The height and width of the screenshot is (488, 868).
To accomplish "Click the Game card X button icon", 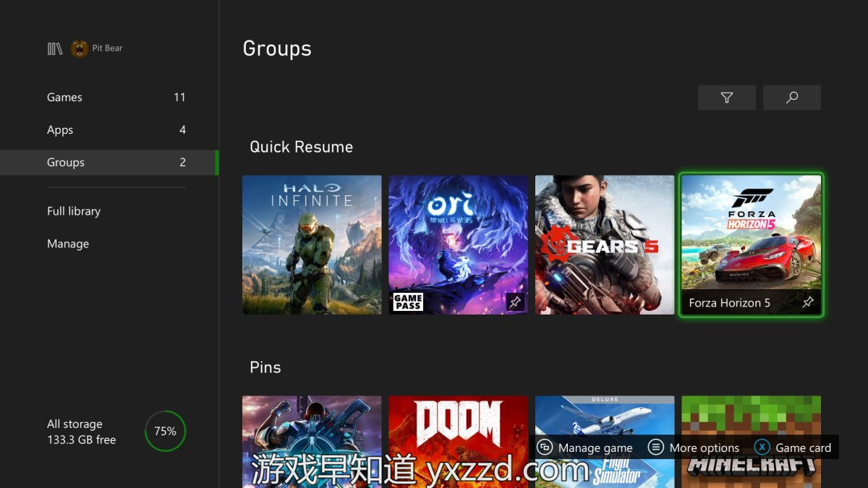I will pos(762,448).
